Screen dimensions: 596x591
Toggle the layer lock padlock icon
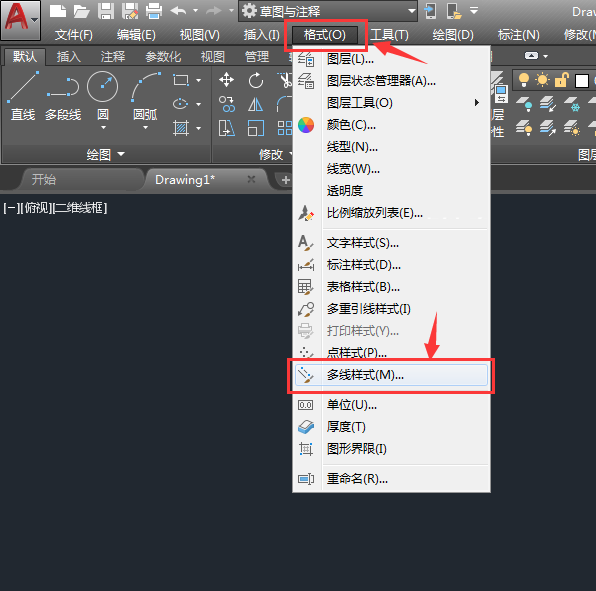(561, 80)
